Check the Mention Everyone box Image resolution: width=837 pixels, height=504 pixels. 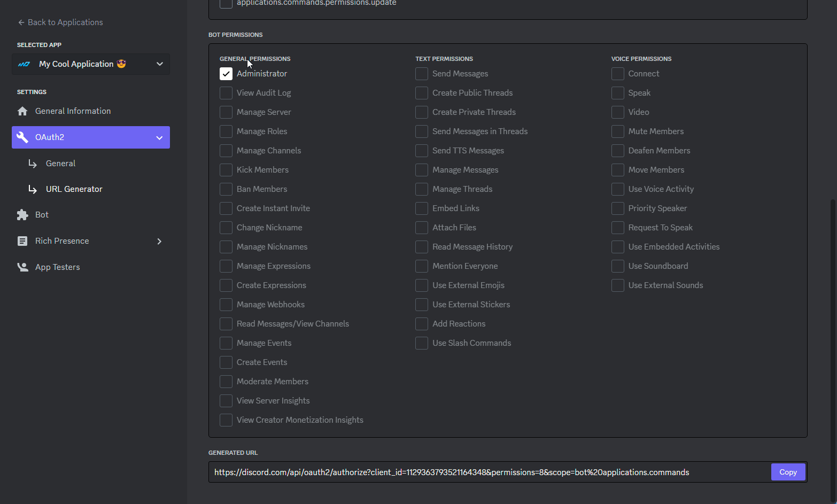(422, 266)
